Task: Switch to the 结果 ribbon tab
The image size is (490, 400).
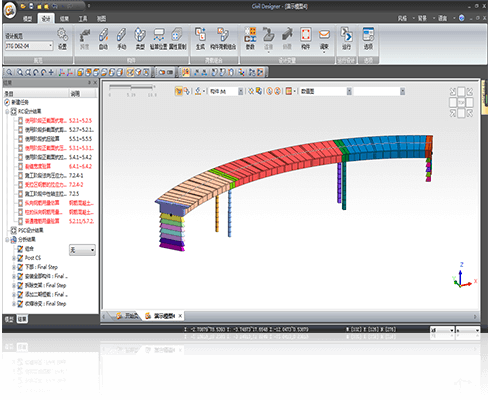Action: click(64, 19)
